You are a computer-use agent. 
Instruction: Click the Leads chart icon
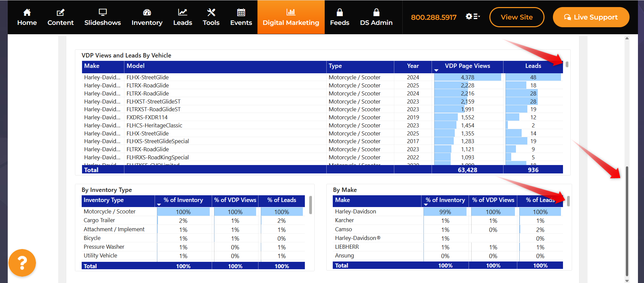click(183, 12)
